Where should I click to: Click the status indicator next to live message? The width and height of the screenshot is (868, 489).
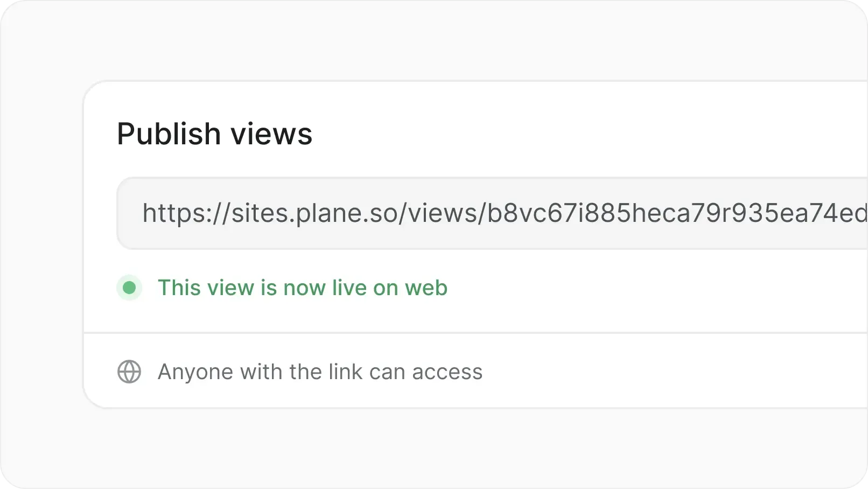[129, 288]
